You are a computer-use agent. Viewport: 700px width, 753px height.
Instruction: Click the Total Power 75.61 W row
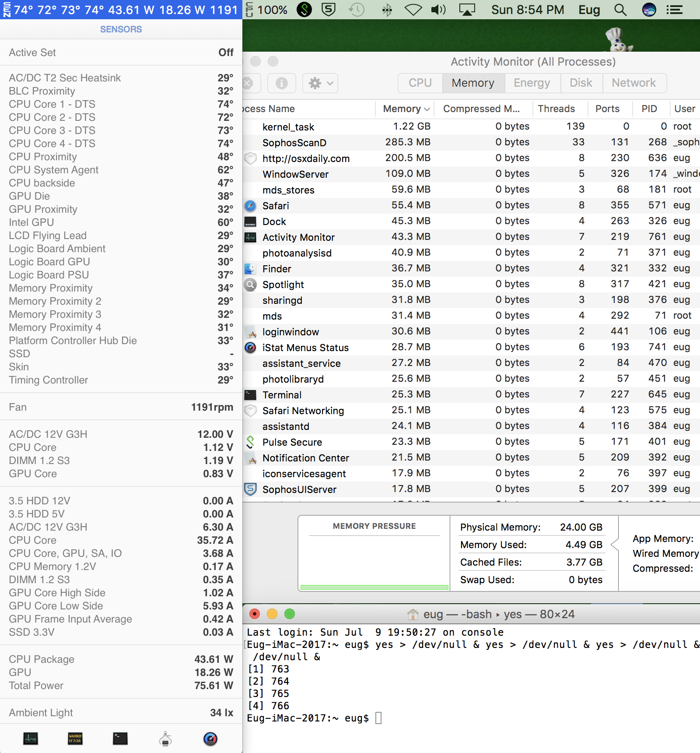[x=121, y=686]
